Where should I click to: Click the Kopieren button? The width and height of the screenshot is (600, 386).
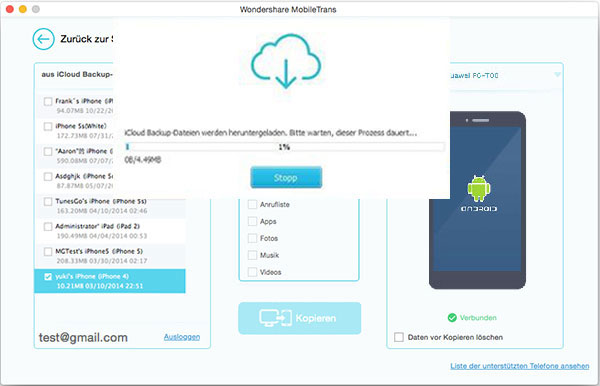pyautogui.click(x=300, y=318)
